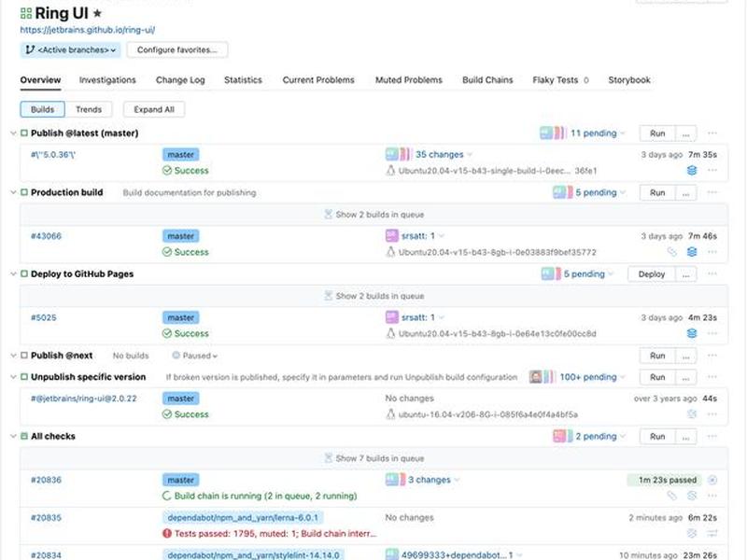Open artifacts icon for build #5025

692,333
